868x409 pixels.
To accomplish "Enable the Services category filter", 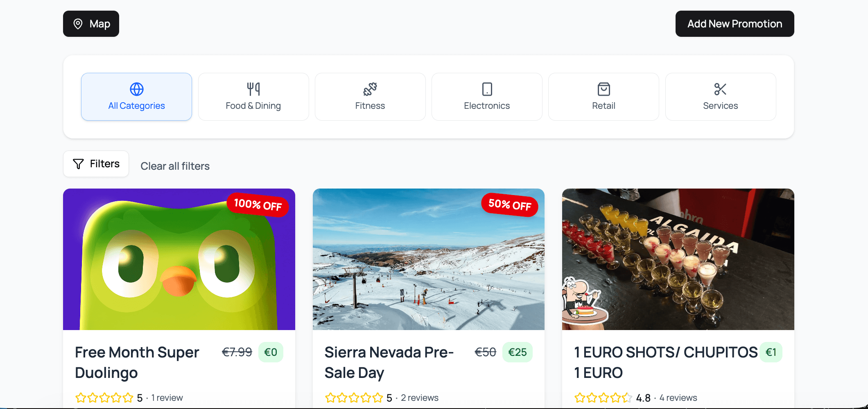I will [x=720, y=97].
